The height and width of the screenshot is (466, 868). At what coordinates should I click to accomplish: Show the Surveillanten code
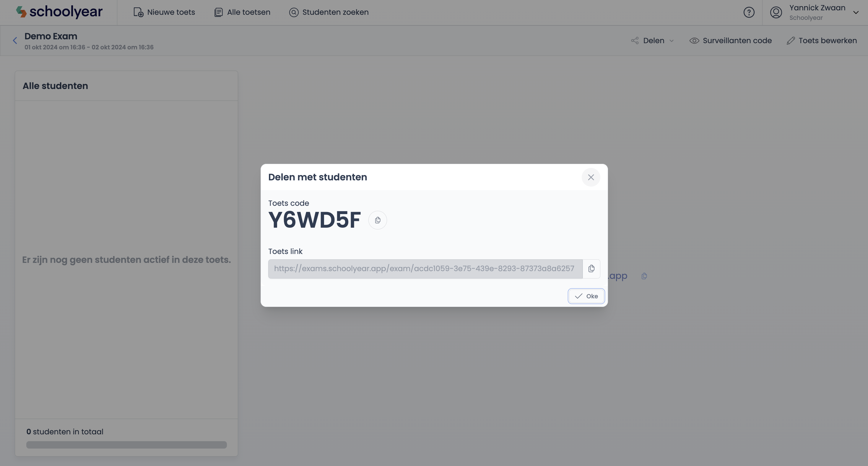click(x=730, y=41)
